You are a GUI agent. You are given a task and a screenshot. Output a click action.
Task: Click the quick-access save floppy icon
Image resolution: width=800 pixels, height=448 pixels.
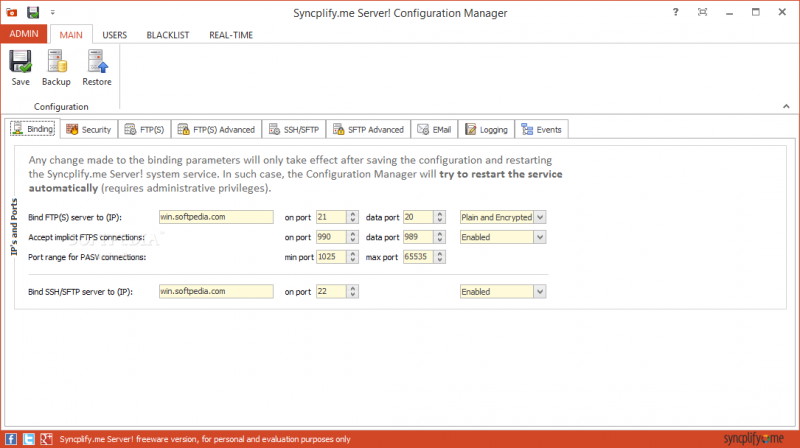click(x=33, y=12)
